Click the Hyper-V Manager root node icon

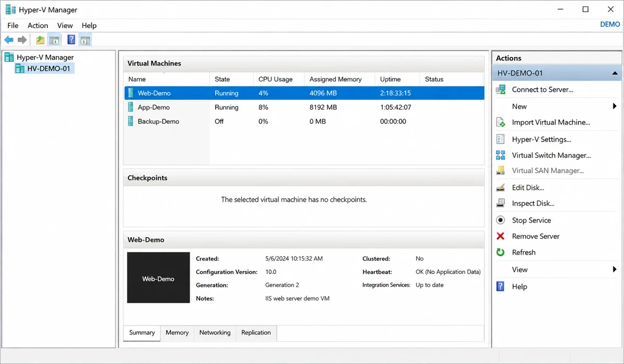(9, 57)
